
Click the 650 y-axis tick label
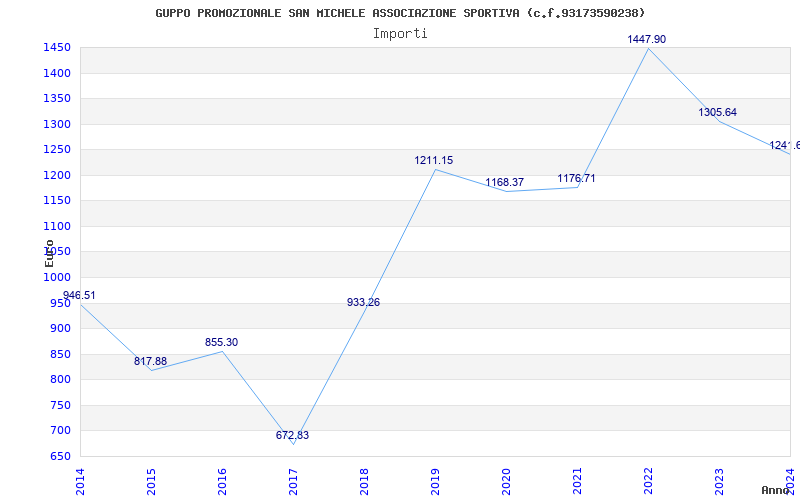(60, 456)
